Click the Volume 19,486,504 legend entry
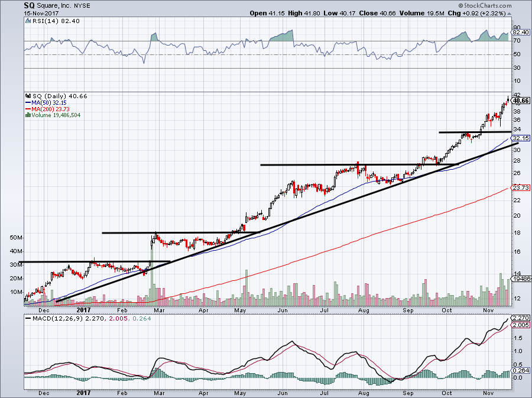The width and height of the screenshot is (532, 398). 56,115
